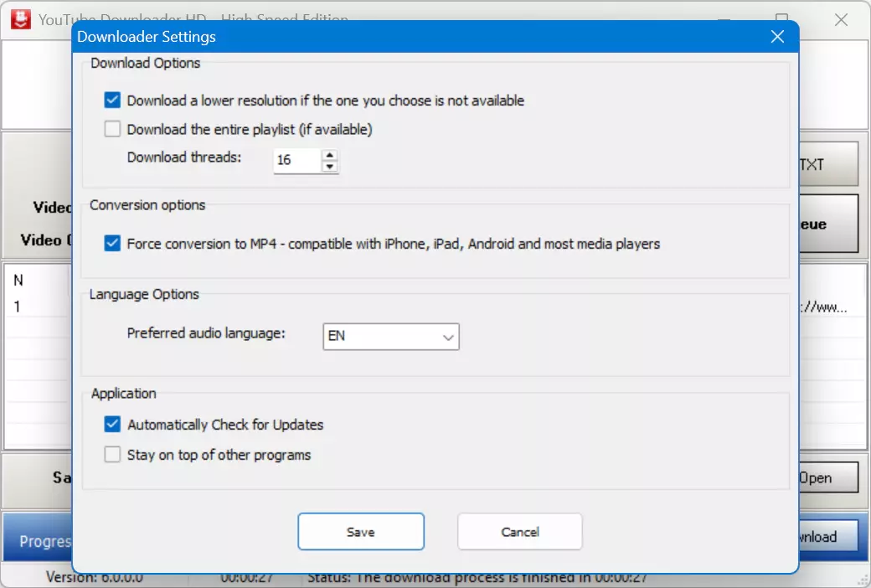Click the YouTube Downloader HD app icon
The image size is (871, 588).
click(x=21, y=19)
